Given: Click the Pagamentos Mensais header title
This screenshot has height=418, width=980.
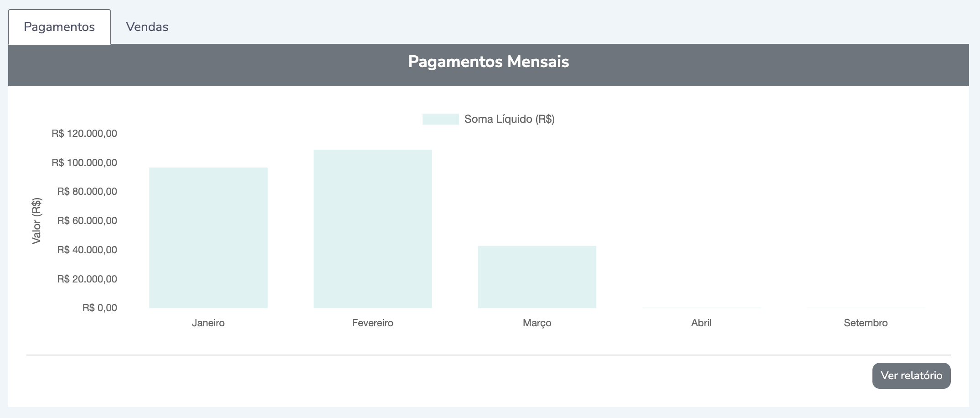Looking at the screenshot, I should pos(488,62).
